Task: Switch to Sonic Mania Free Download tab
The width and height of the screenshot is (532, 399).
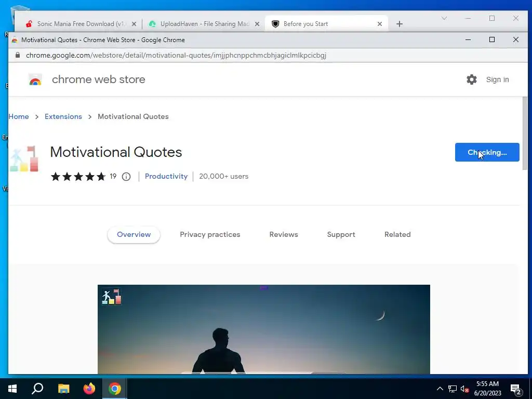Action: [81, 24]
